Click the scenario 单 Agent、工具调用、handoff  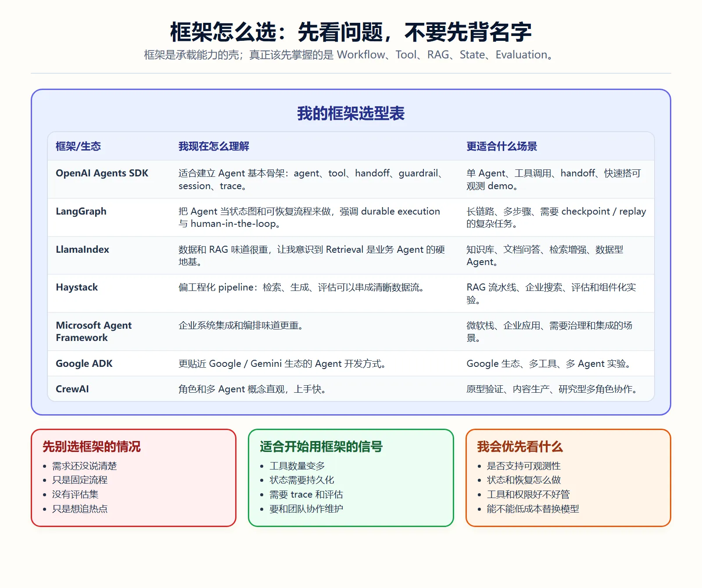pos(554,179)
